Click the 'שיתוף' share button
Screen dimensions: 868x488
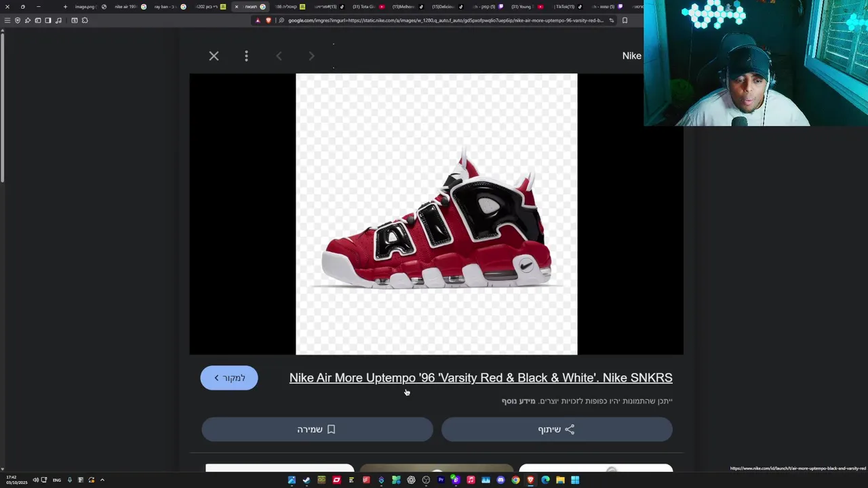[x=557, y=429]
